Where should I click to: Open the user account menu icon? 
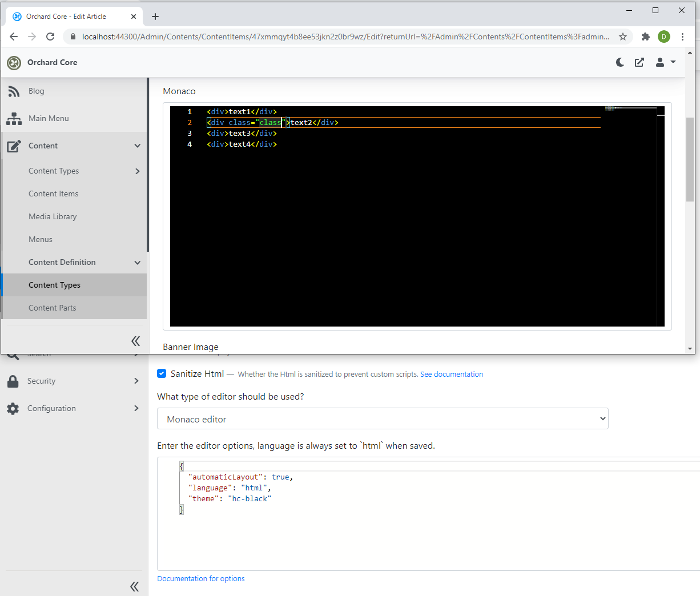coord(660,62)
